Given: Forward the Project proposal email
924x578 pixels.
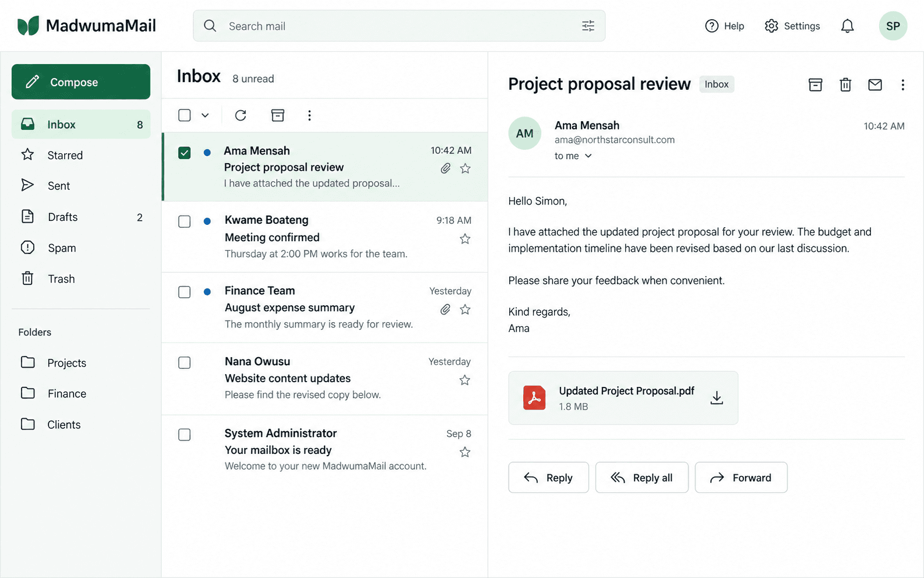Looking at the screenshot, I should click(741, 478).
